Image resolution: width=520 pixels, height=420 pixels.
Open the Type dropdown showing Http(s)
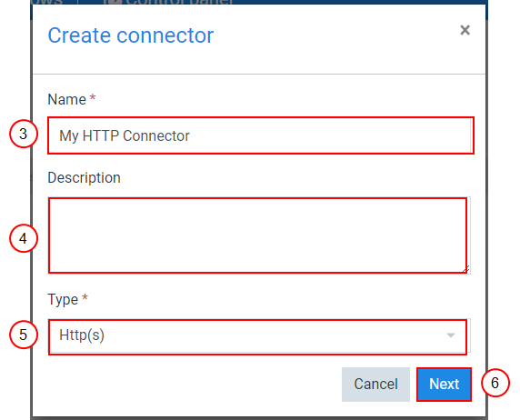(259, 335)
